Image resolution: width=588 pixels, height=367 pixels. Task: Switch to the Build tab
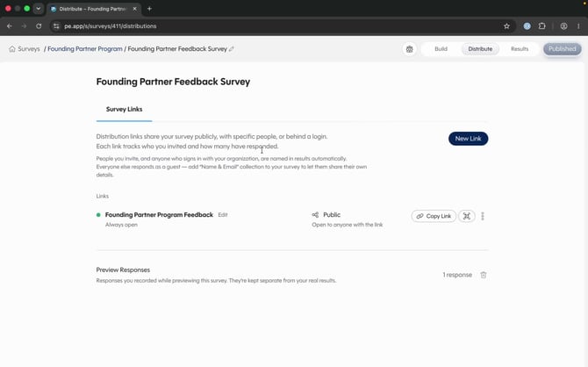[x=441, y=49]
